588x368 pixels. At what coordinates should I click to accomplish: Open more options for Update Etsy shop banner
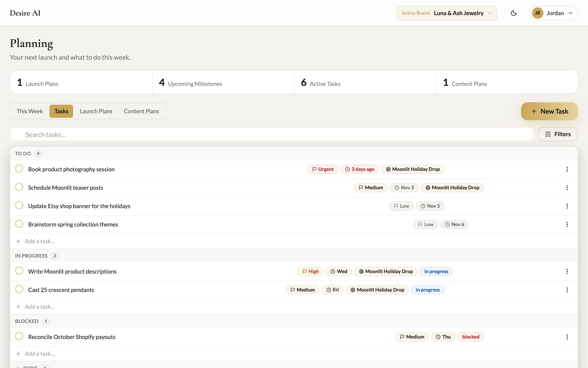(567, 206)
